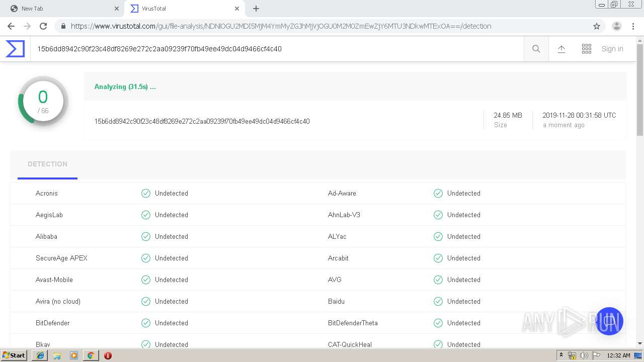
Task: Click the address bar URL
Action: (x=281, y=26)
